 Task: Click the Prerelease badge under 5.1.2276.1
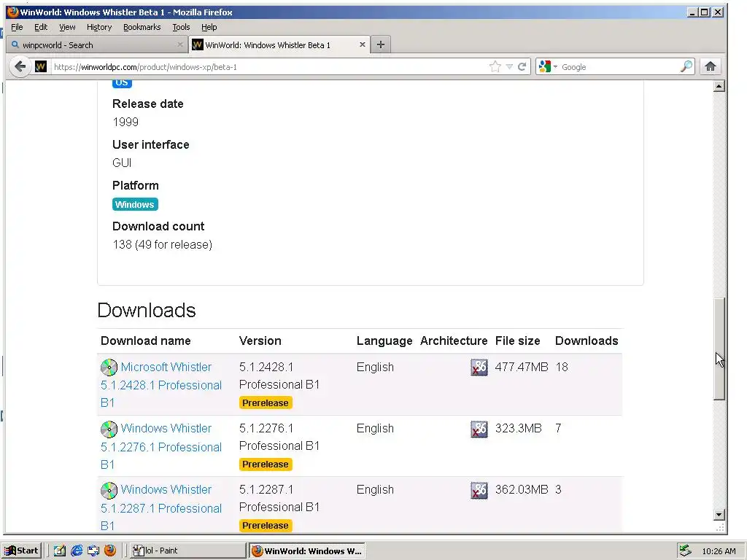pos(266,464)
